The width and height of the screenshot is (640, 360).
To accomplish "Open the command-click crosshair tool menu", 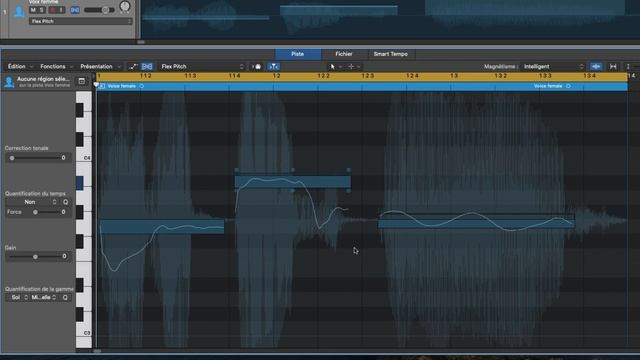I will coord(353,67).
